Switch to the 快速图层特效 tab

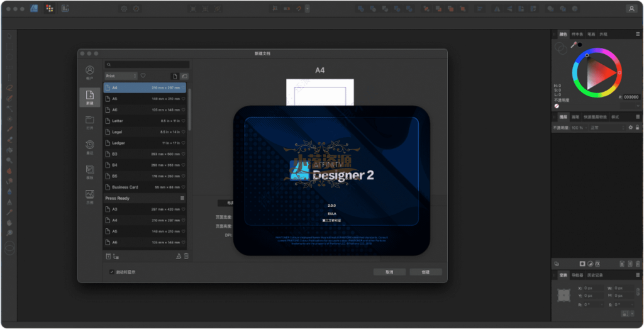[x=595, y=117]
